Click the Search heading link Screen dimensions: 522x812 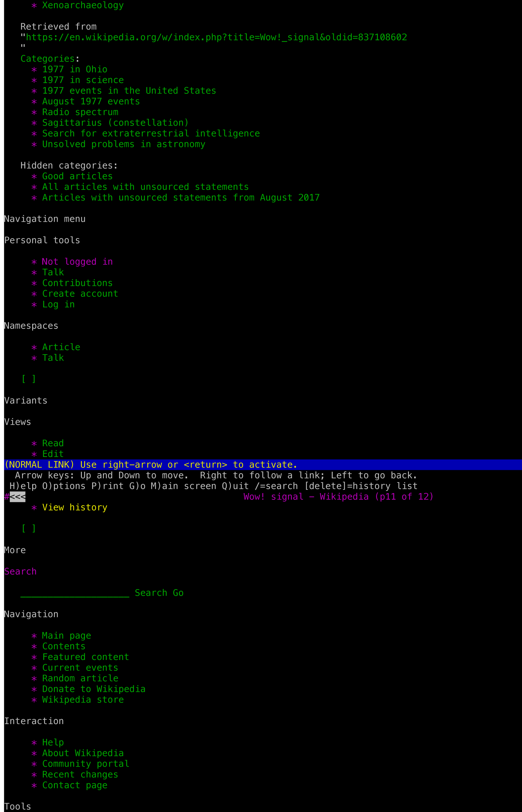(x=20, y=571)
